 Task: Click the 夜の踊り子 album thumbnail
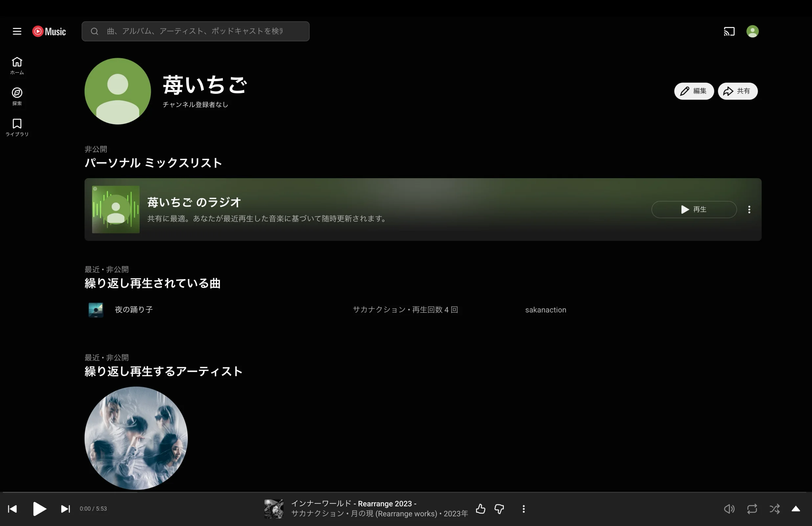96,310
